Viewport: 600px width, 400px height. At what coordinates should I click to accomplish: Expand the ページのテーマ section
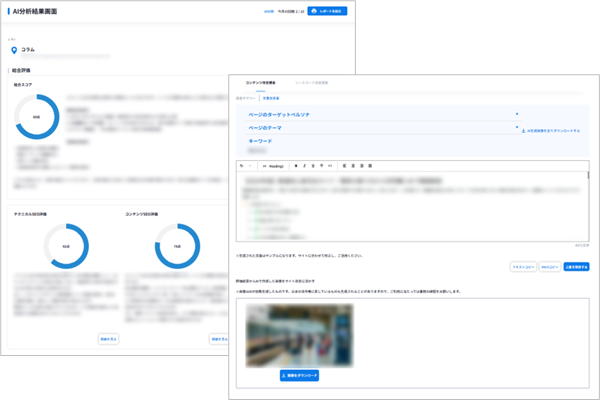point(516,128)
